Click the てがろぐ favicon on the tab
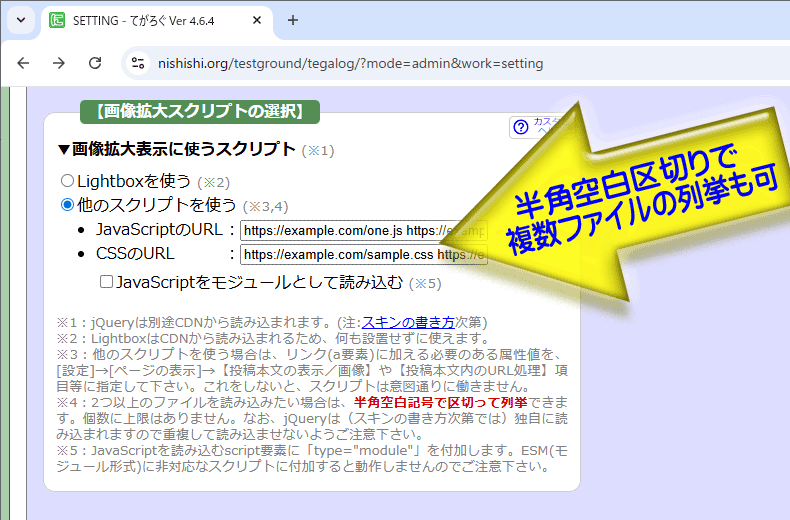 pyautogui.click(x=57, y=20)
